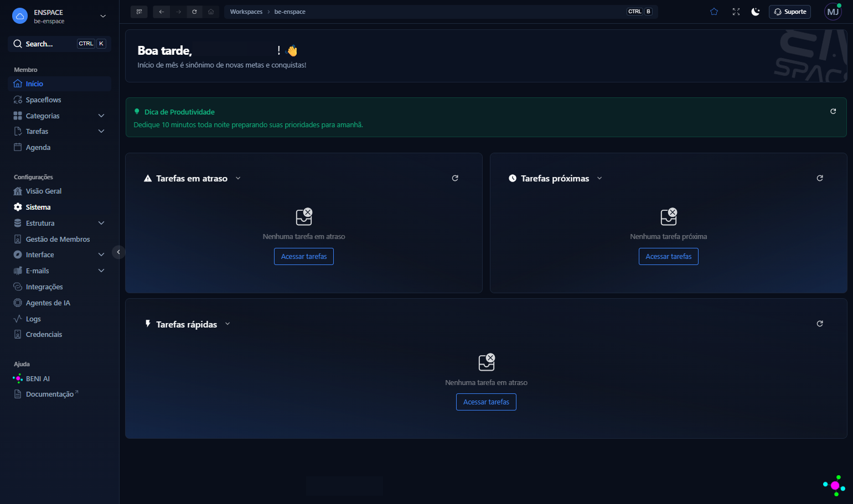The height and width of the screenshot is (504, 853).
Task: Refresh the Dica de Produtividade tip
Action: pyautogui.click(x=833, y=111)
